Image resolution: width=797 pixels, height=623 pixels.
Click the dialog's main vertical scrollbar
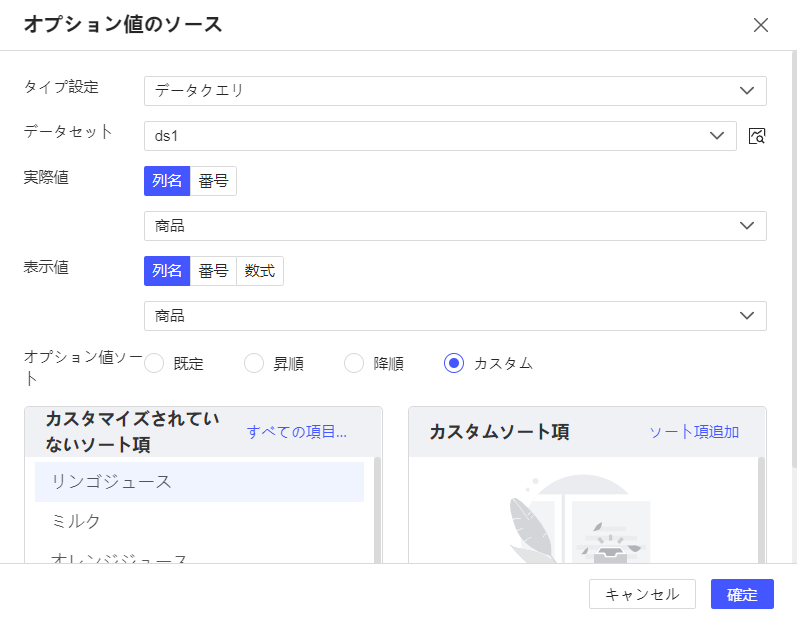pos(794,259)
